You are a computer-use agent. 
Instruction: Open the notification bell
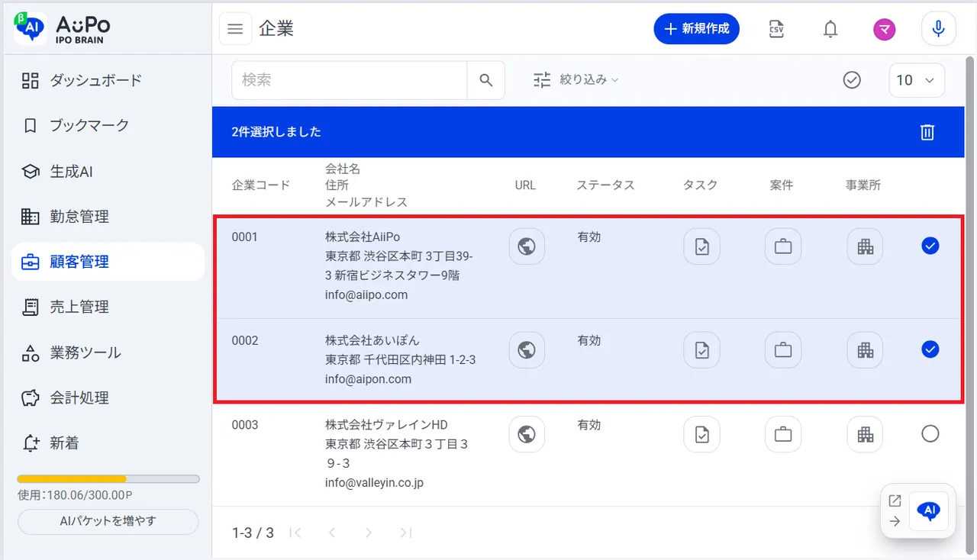830,29
